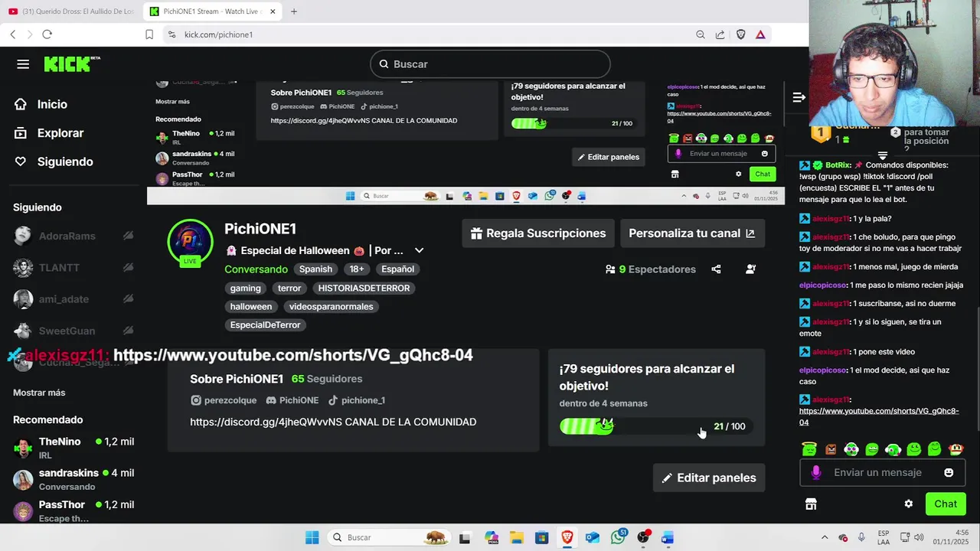Pick the angry brown block emote

[x=831, y=449]
